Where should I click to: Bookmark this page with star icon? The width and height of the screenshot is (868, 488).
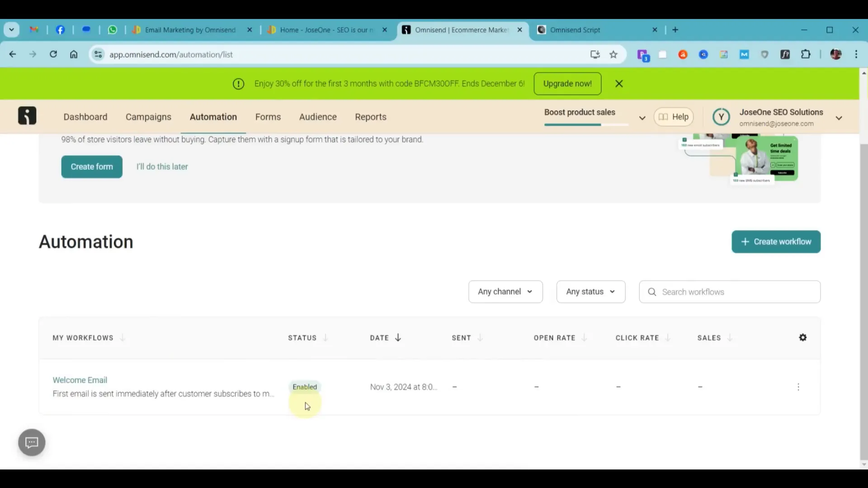(613, 55)
